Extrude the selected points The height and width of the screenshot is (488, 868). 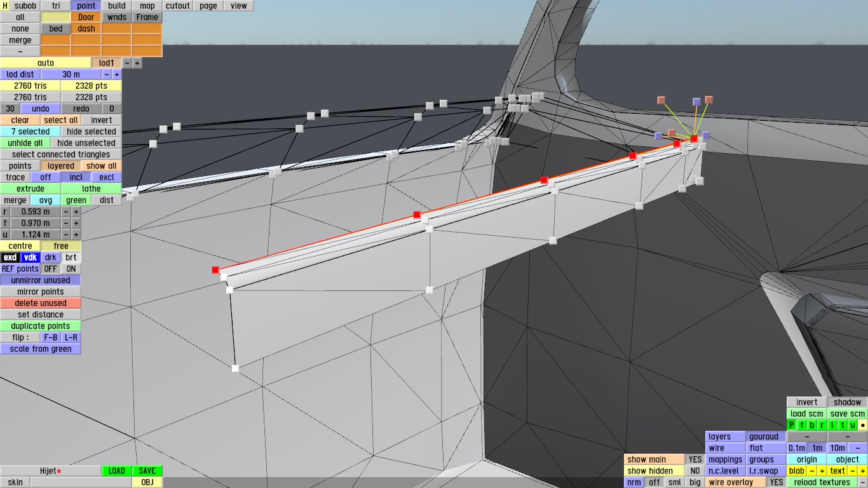[x=31, y=189]
